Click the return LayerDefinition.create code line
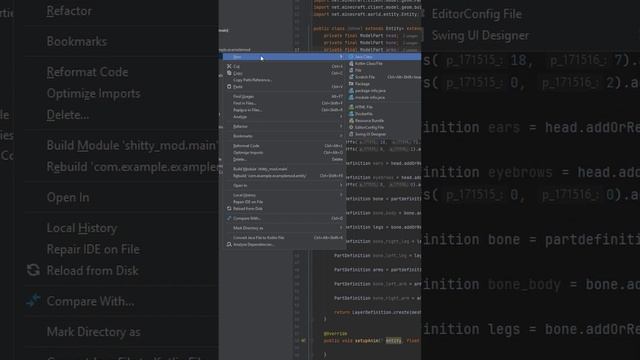The height and width of the screenshot is (360, 640). coord(377,312)
